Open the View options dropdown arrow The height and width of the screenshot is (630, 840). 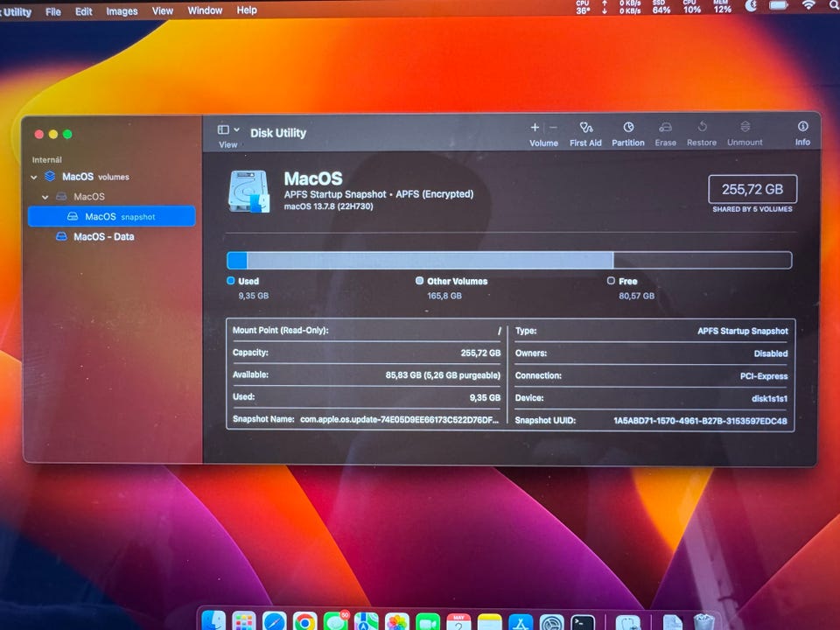click(236, 129)
